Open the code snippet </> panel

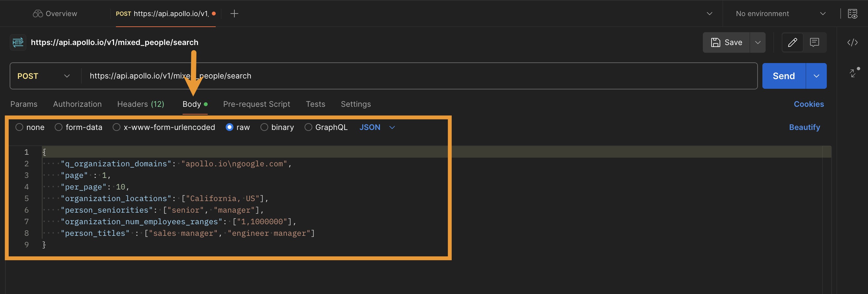click(x=853, y=42)
